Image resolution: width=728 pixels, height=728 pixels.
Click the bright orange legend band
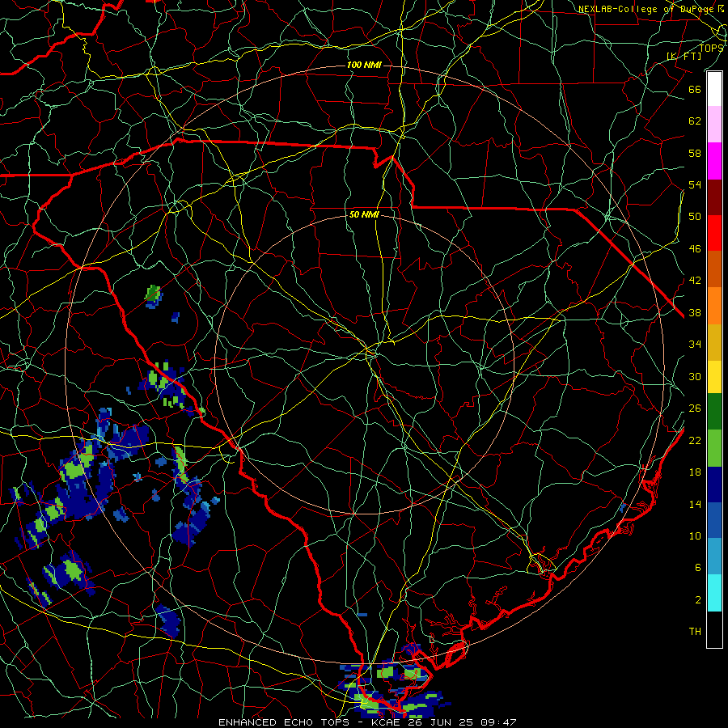pos(714,306)
